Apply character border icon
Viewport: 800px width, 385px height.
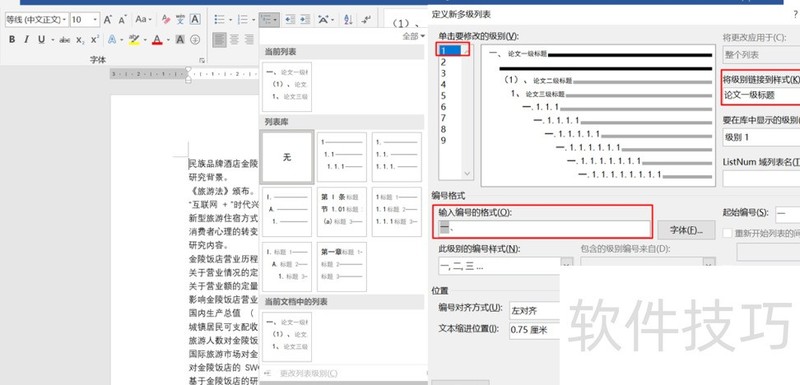click(x=195, y=19)
